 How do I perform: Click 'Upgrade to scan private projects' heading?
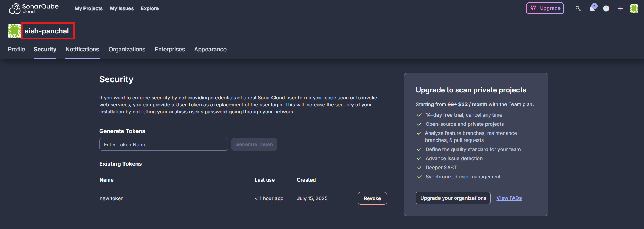pos(471,90)
